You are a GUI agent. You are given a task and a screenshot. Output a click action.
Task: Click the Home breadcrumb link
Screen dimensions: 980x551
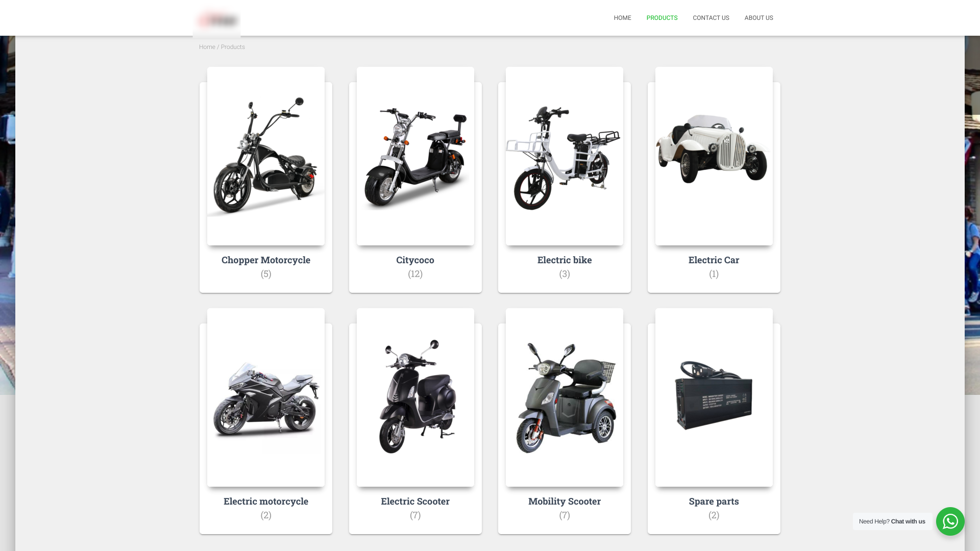[x=207, y=47]
